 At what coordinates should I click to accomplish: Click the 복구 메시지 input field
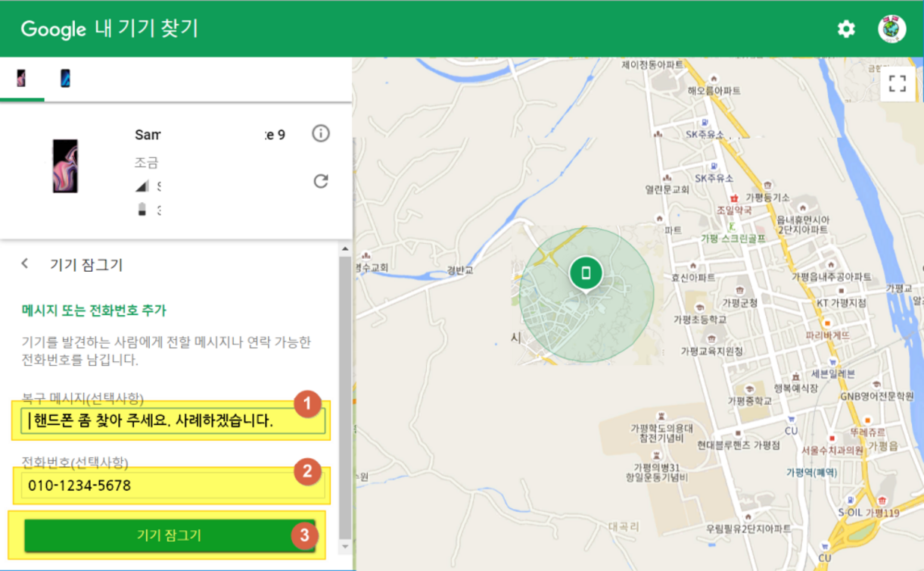click(x=174, y=421)
